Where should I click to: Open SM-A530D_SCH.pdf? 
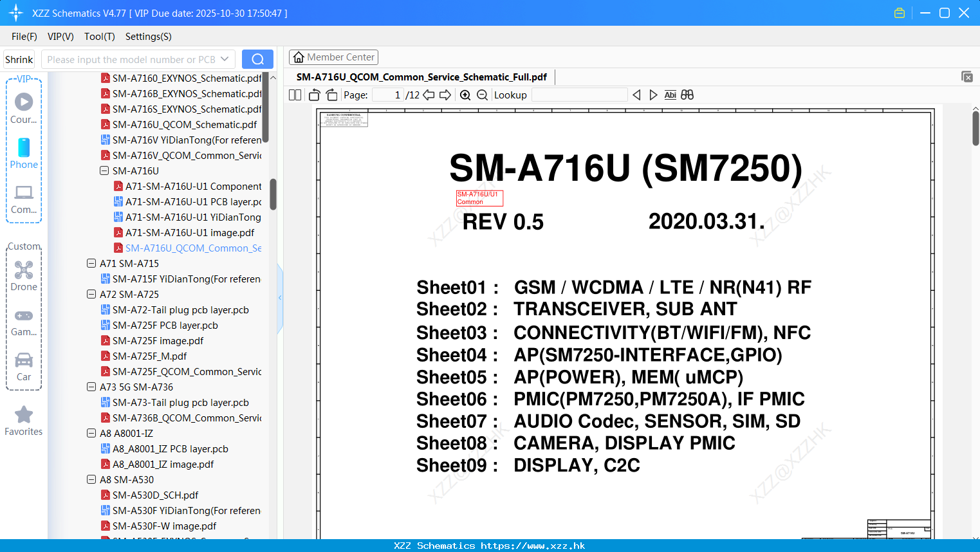[x=150, y=495]
